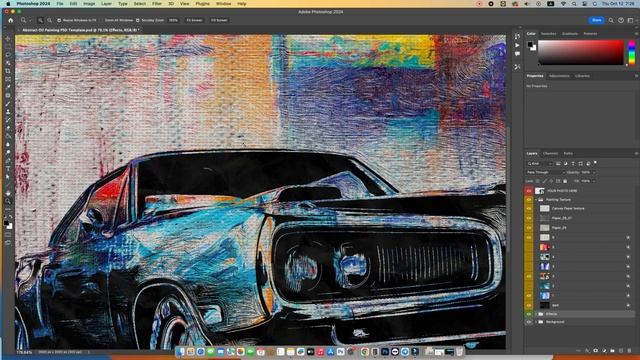The image size is (640, 360).
Task: Select the Clone Stamp tool
Action: [8, 111]
